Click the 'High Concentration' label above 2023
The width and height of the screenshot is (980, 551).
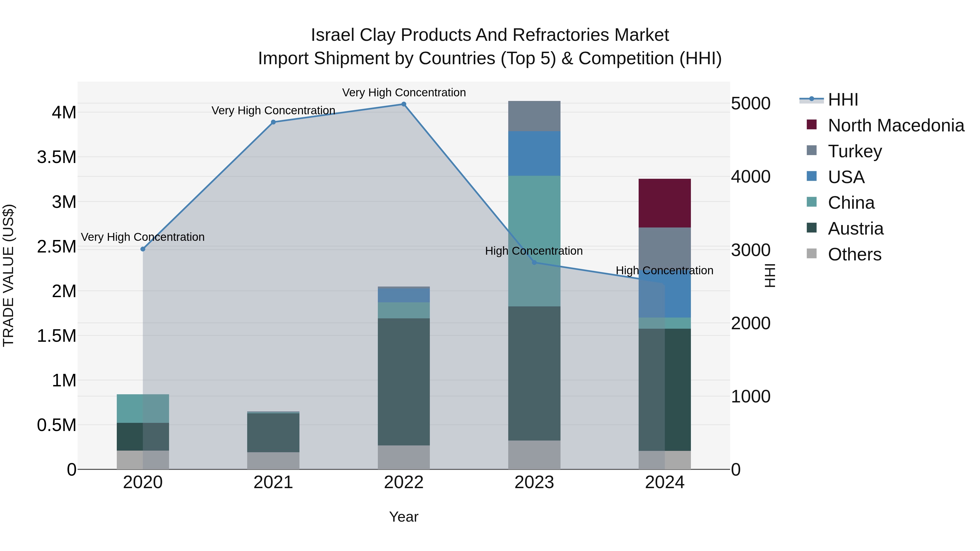[x=534, y=251]
